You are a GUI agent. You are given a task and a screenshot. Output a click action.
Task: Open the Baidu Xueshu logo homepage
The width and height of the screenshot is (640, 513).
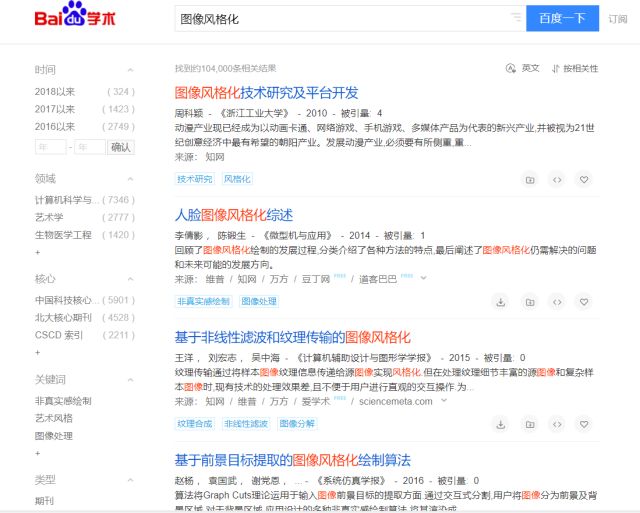point(75,14)
